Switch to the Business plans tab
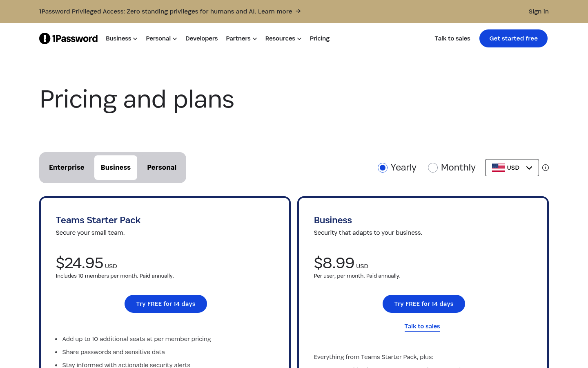This screenshot has height=368, width=588. point(116,168)
